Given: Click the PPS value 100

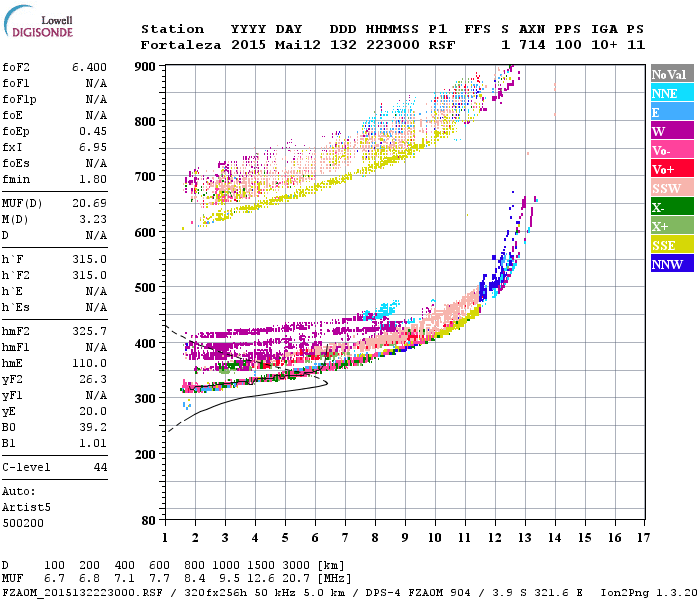Looking at the screenshot, I should 568,45.
